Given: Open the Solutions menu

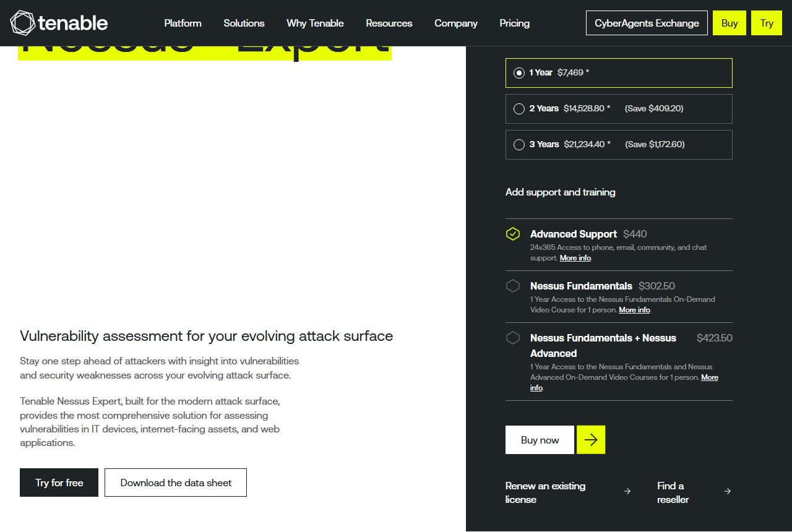Looking at the screenshot, I should (x=244, y=23).
